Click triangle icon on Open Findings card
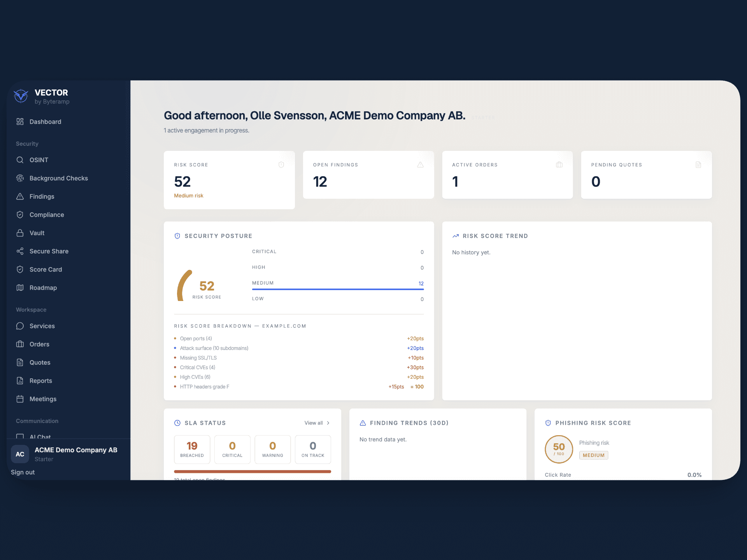Viewport: 747px width, 560px height. click(x=420, y=165)
